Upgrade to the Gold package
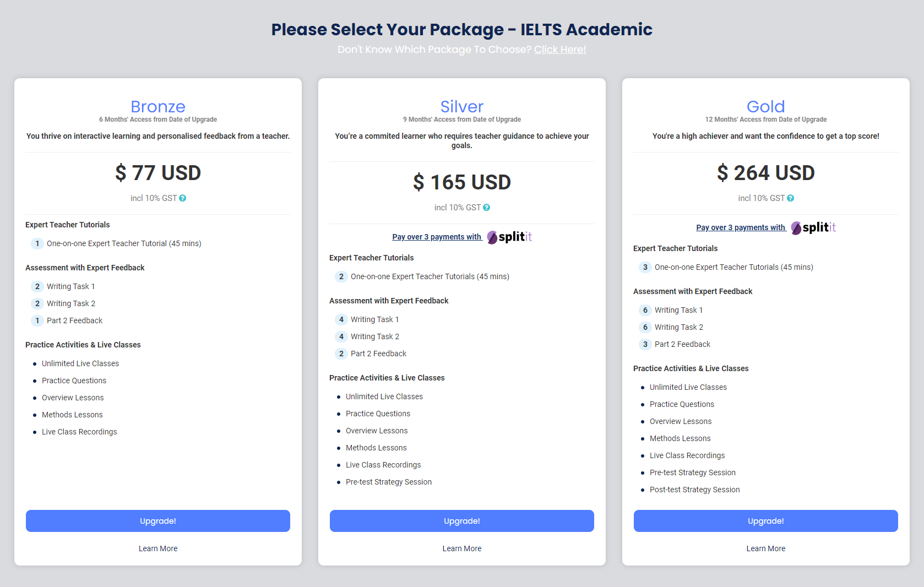Image resolution: width=924 pixels, height=587 pixels. point(766,521)
